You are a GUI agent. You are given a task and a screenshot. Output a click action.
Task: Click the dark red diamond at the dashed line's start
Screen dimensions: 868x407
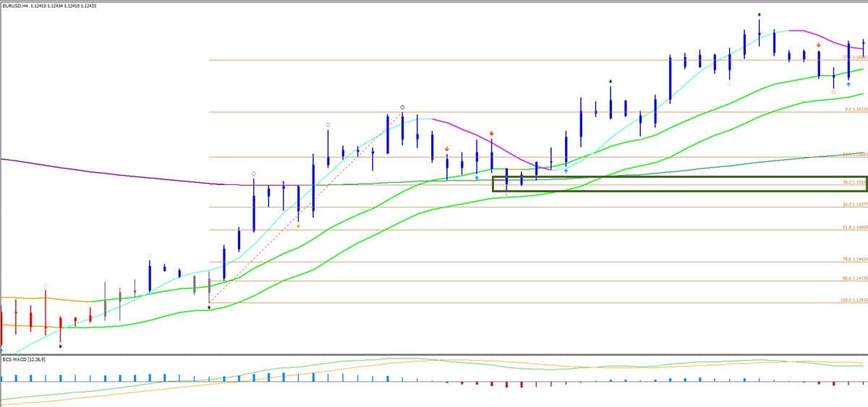click(x=209, y=308)
